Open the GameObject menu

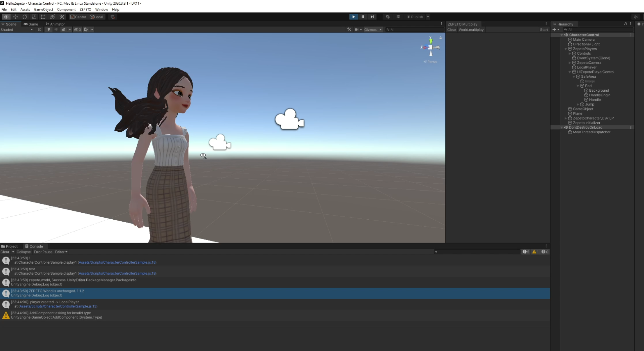[43, 9]
